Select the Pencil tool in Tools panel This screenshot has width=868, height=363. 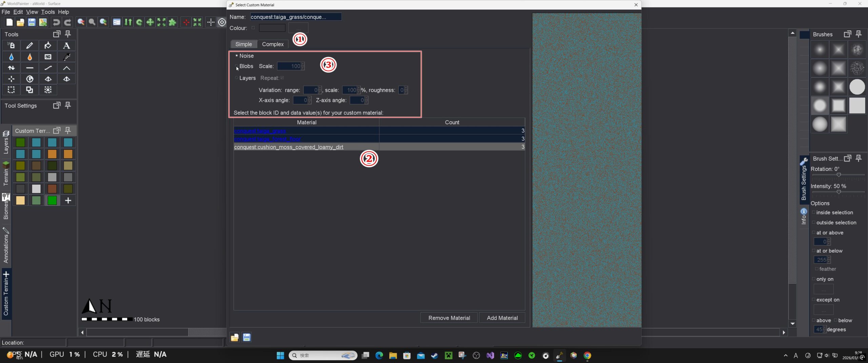[29, 45]
